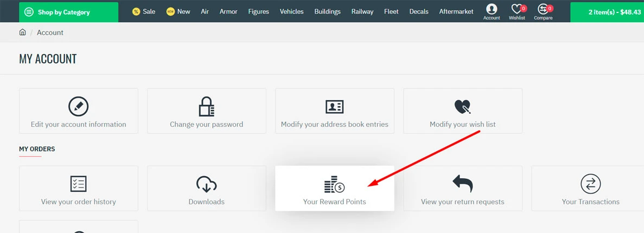The image size is (644, 233).
Task: Go to the Armor category
Action: coord(228,11)
